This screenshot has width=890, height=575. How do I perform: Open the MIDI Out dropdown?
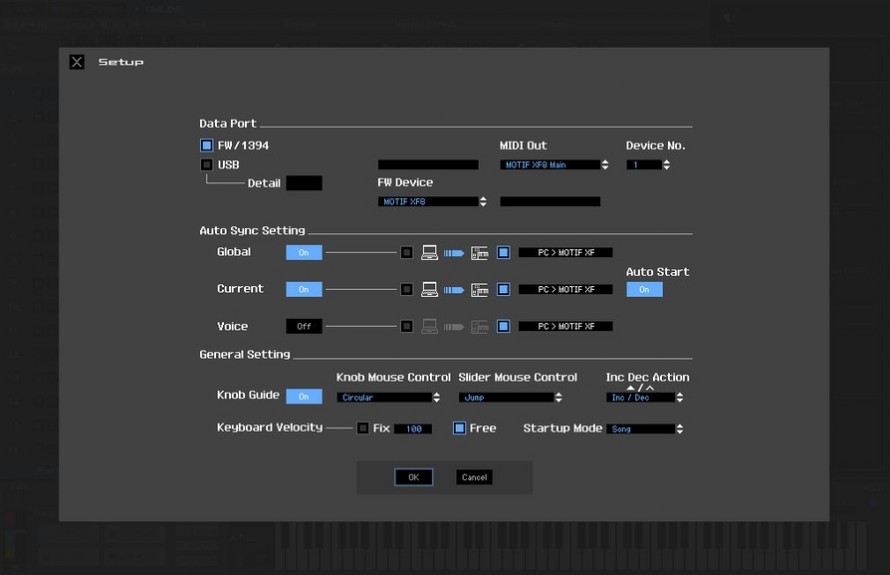(x=554, y=165)
